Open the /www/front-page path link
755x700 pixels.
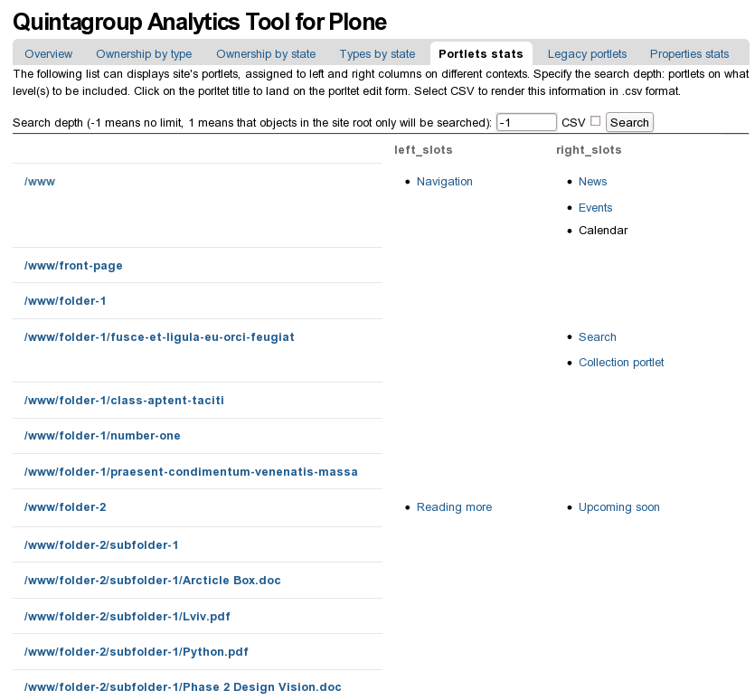click(x=73, y=266)
